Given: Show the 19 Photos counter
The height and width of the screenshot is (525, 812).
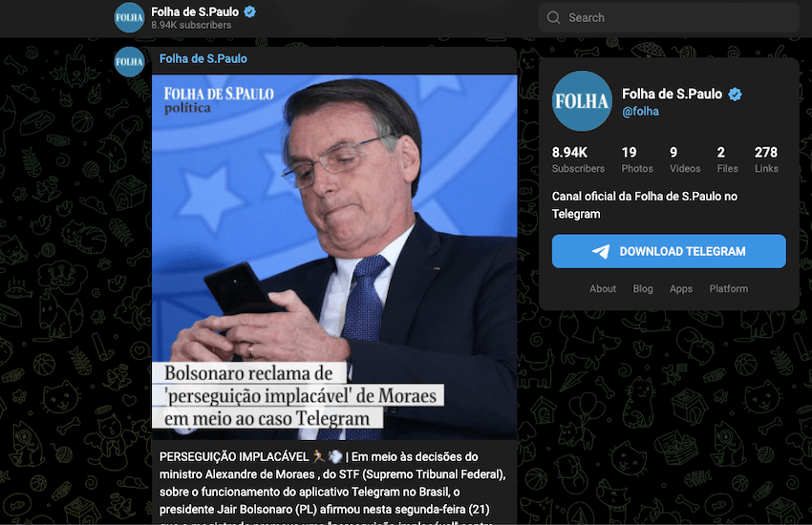Looking at the screenshot, I should (x=637, y=159).
